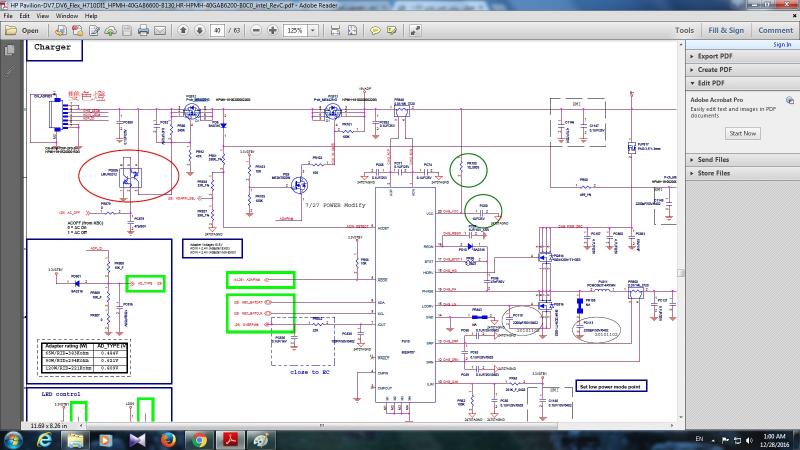
Task: Click the scroll up arrow of vertical scrollbar
Action: click(x=681, y=45)
